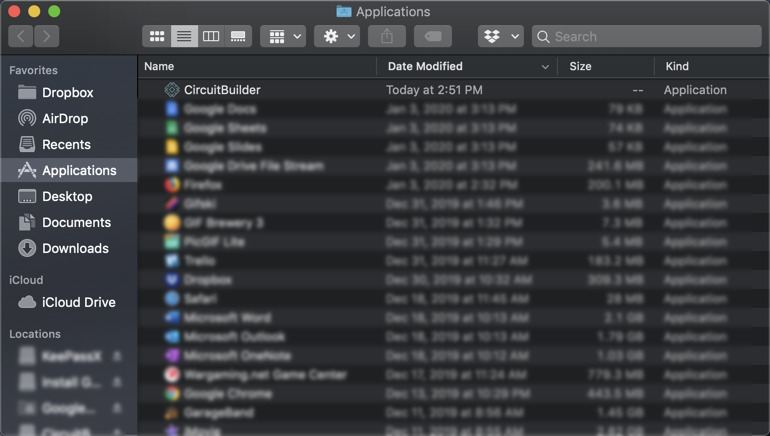Screen dimensions: 770x436
Task: Click the Applications sidebar icon
Action: tap(27, 170)
